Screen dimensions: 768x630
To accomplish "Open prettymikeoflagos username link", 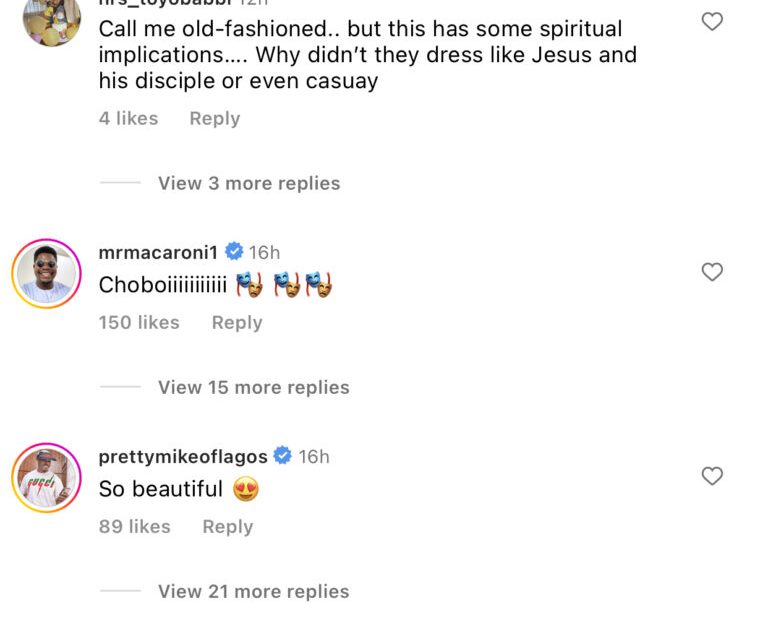I will [x=183, y=456].
